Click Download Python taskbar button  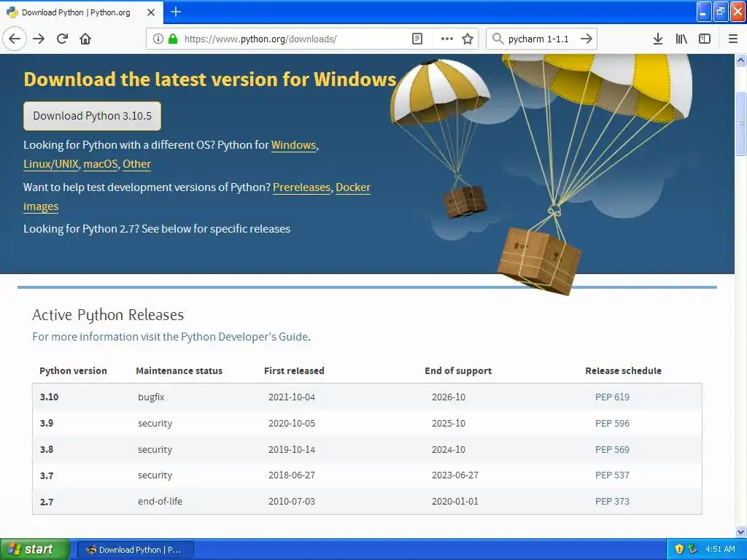[x=135, y=550]
